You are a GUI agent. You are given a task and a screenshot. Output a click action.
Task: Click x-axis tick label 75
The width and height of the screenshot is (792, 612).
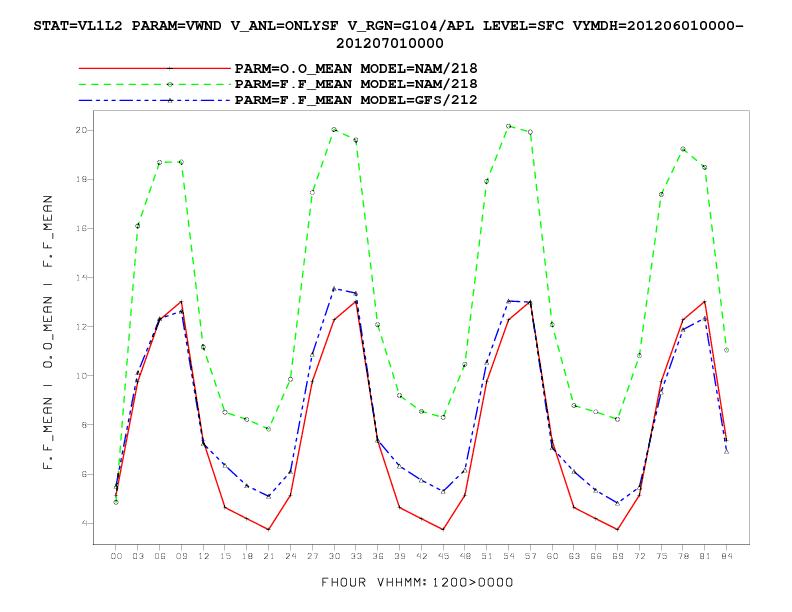(x=661, y=556)
